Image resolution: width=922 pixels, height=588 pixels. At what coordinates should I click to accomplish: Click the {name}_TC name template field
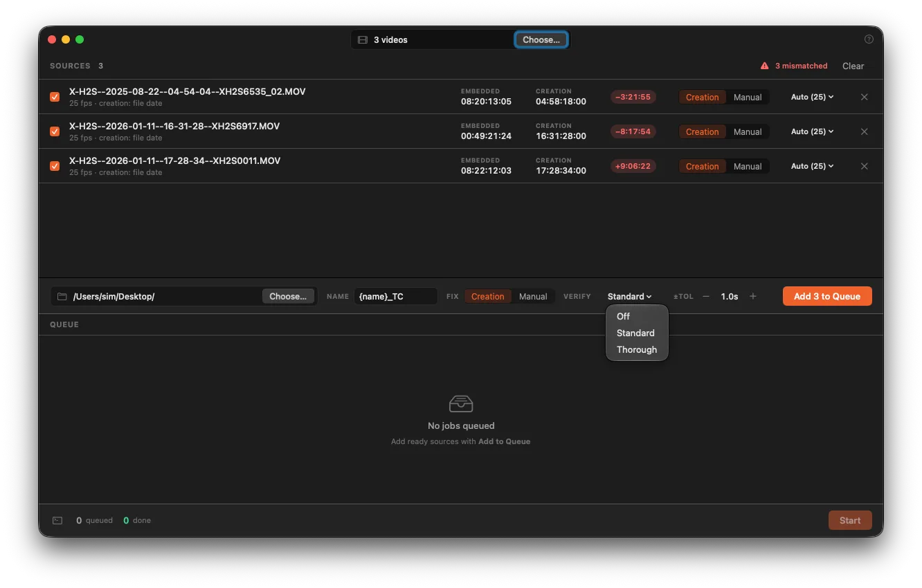[396, 296]
